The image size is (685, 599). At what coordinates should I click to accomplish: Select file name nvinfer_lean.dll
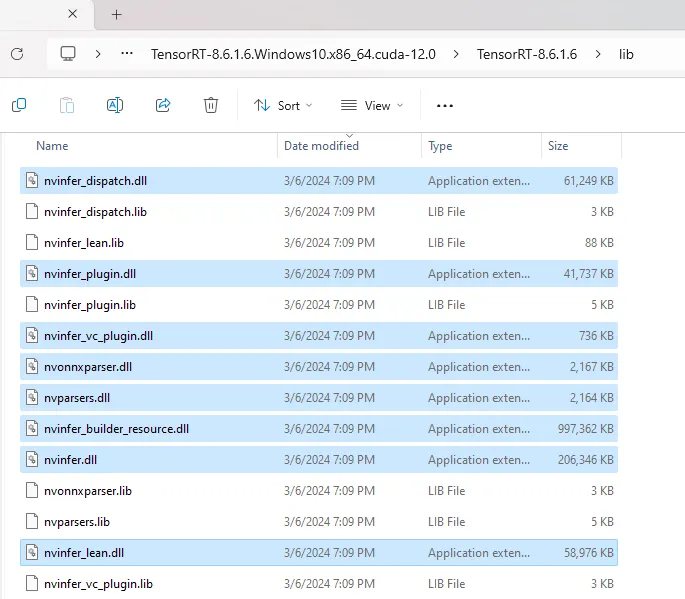pos(84,553)
